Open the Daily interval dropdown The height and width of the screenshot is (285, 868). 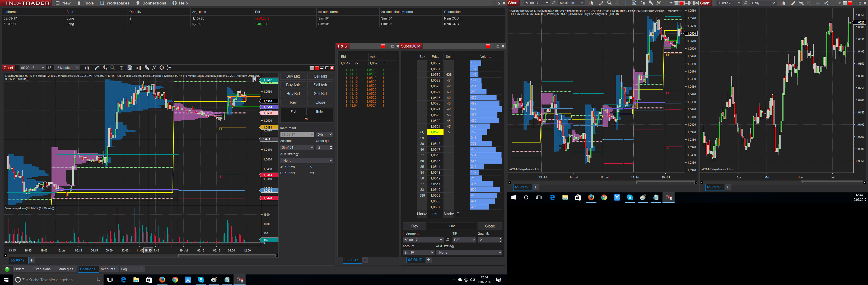tap(763, 3)
